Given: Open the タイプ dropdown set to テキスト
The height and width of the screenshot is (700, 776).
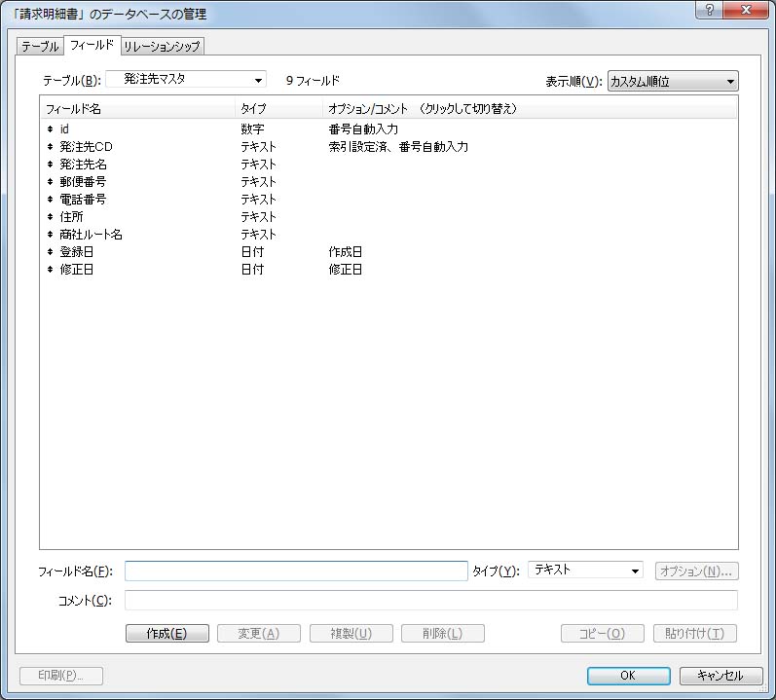Looking at the screenshot, I should point(585,571).
